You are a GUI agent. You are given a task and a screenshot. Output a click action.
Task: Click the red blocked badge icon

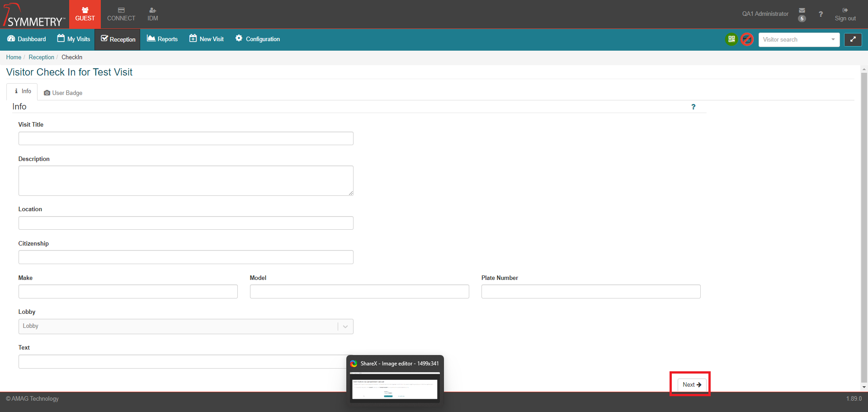point(747,39)
